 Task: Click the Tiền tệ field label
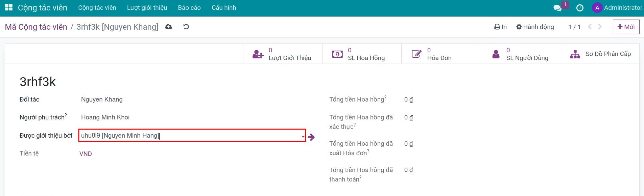tap(29, 153)
